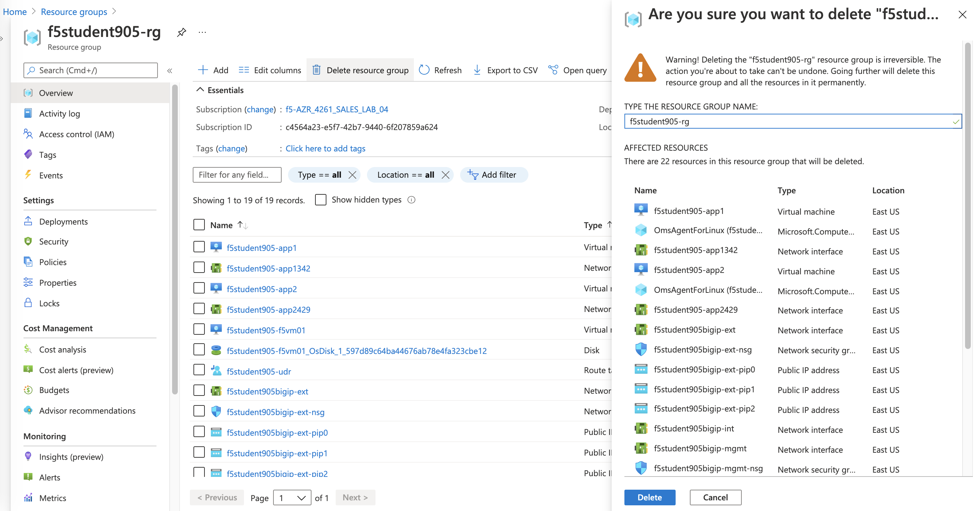Click the 'Filter for any field...' input
Viewport: 980px width, 511px height.
point(237,175)
